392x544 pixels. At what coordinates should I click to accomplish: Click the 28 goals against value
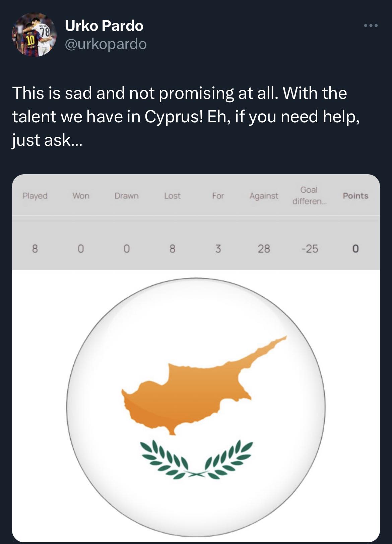264,249
